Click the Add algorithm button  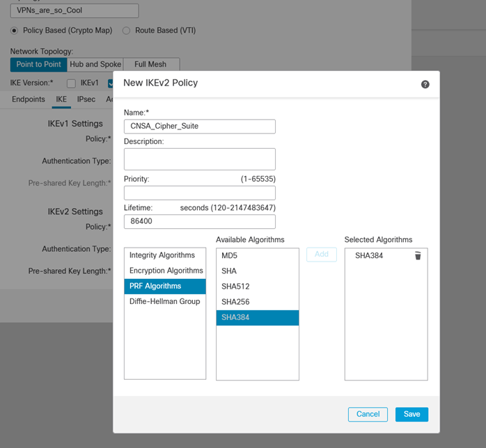click(x=322, y=255)
